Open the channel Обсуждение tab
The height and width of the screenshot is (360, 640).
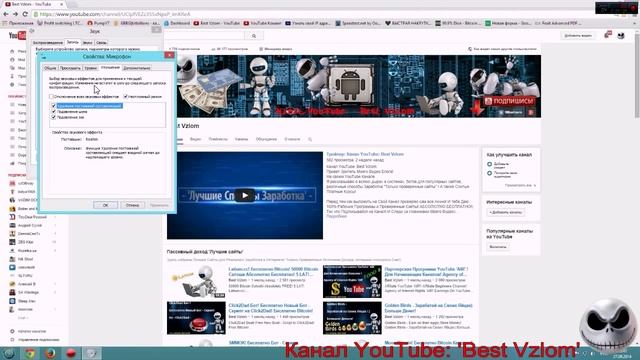[x=266, y=139]
